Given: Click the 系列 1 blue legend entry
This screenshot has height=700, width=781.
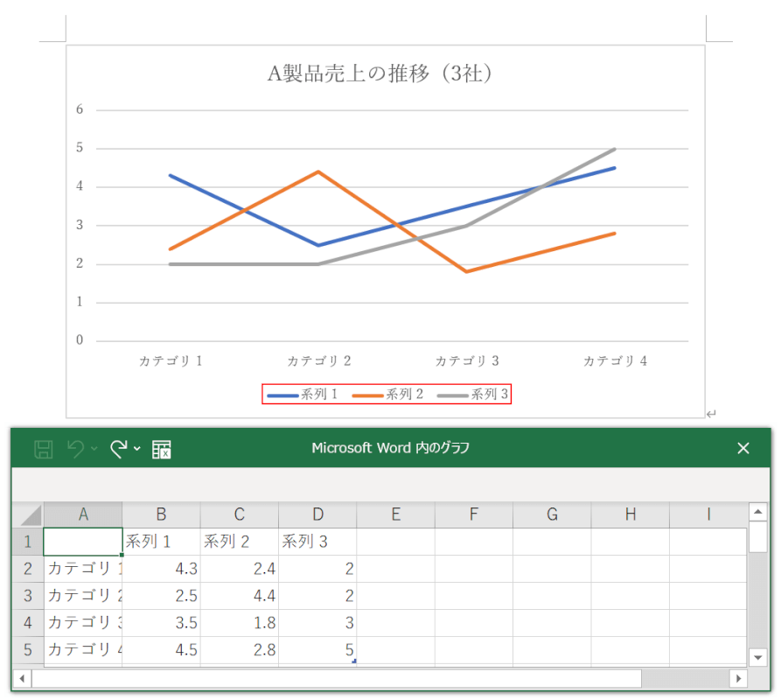Looking at the screenshot, I should tap(303, 395).
